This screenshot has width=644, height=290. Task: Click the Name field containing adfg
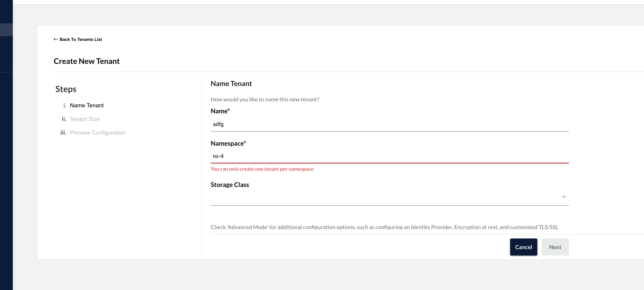[390, 124]
